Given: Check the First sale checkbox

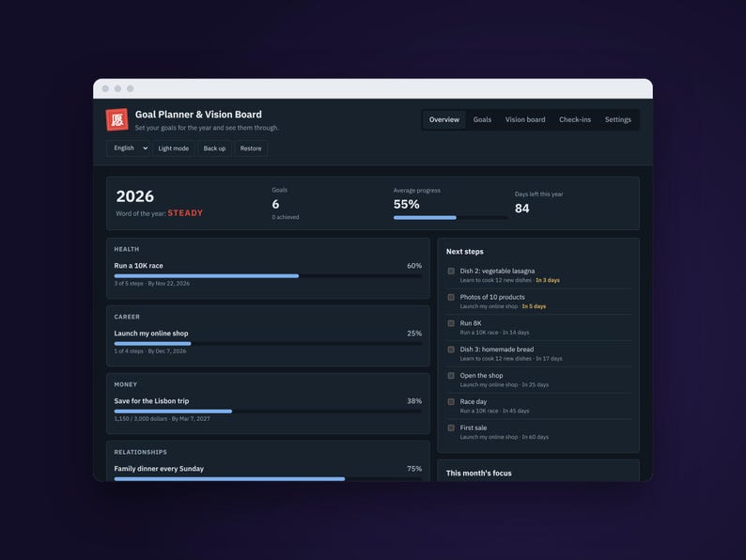Looking at the screenshot, I should click(x=451, y=428).
